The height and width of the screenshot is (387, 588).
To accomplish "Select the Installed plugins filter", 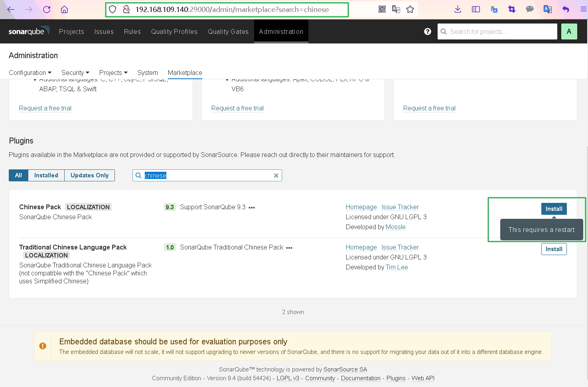I will pos(46,175).
